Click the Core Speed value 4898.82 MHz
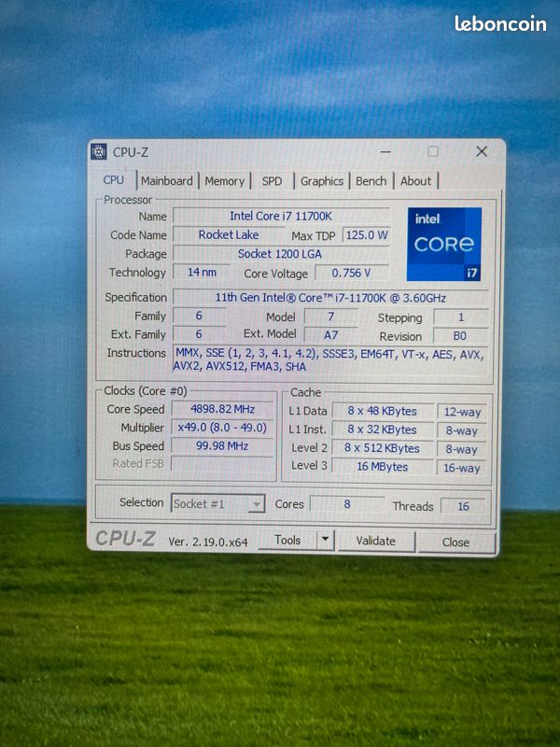The image size is (560, 747). 222,409
